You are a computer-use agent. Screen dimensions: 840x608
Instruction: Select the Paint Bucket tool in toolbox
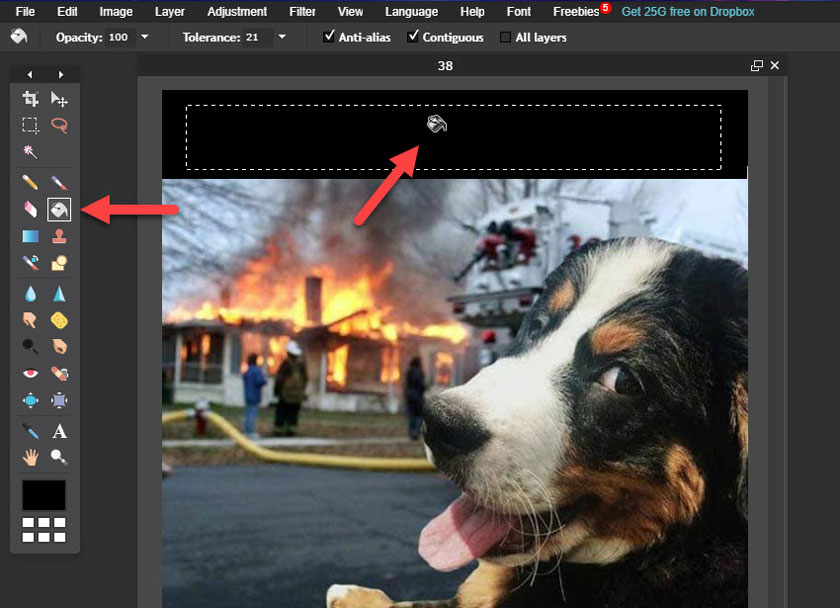pos(59,209)
